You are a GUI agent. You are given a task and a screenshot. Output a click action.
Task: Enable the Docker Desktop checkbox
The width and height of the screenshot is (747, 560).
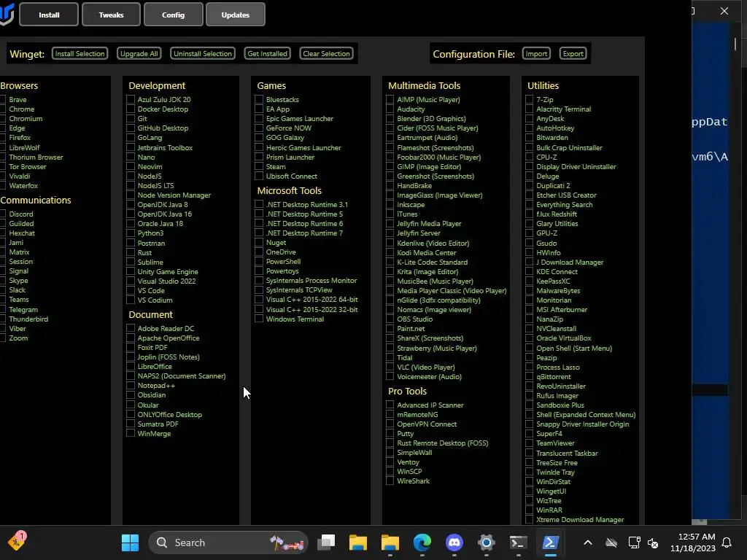tap(131, 109)
